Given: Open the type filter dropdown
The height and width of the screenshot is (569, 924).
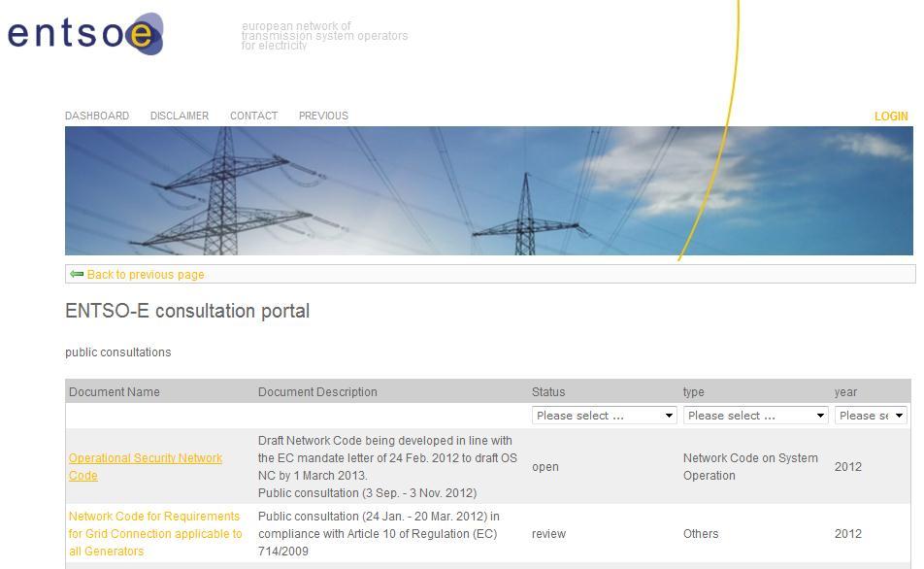Looking at the screenshot, I should click(755, 416).
